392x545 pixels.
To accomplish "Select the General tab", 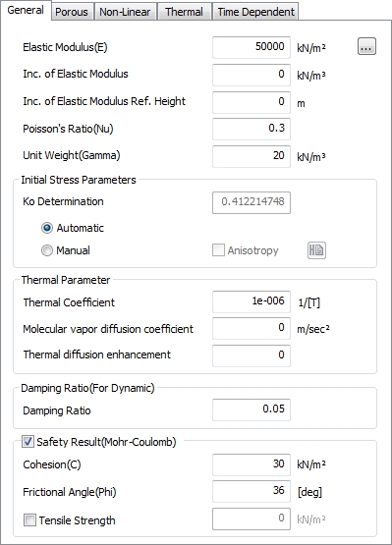I will click(x=26, y=11).
